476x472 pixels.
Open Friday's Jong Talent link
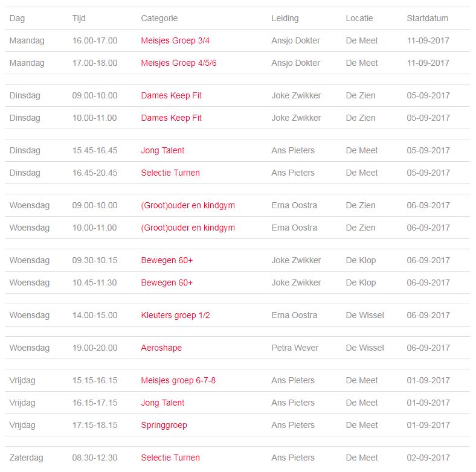[x=162, y=403]
